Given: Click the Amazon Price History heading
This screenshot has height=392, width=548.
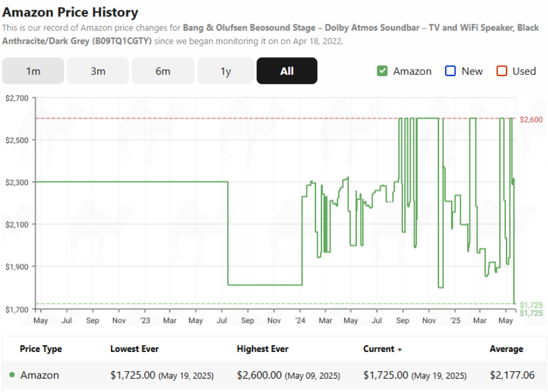Looking at the screenshot, I should (70, 12).
